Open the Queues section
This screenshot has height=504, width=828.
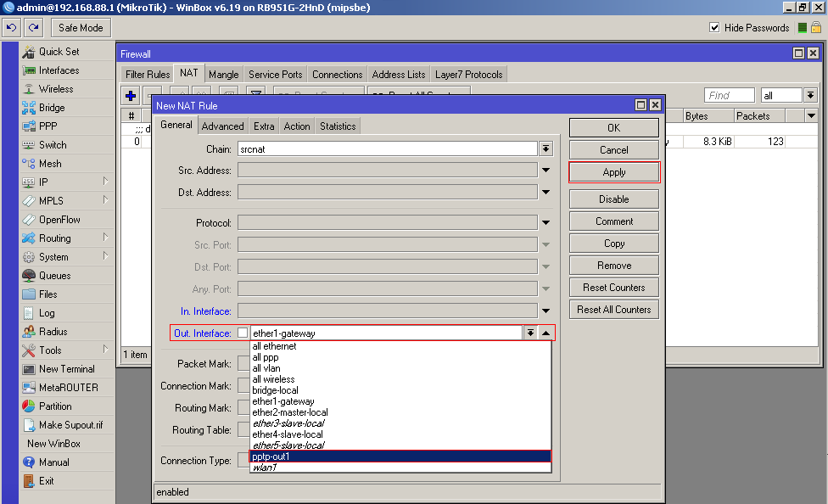pos(54,276)
